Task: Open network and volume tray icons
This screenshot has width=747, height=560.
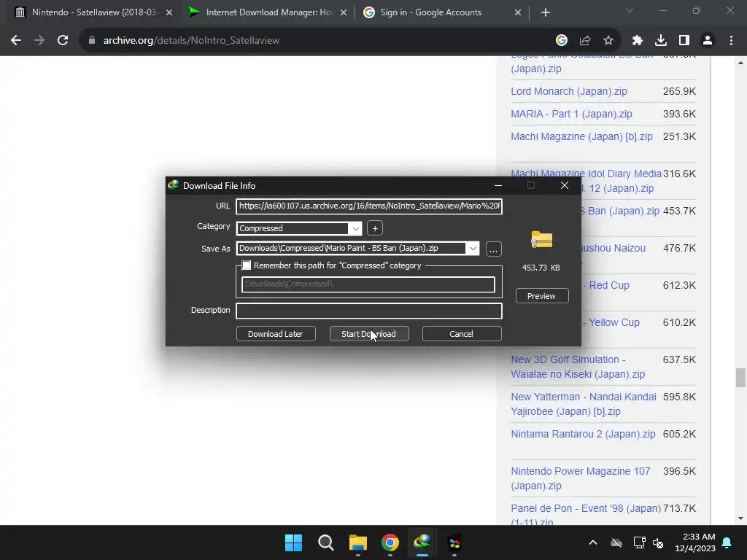Action: pyautogui.click(x=649, y=542)
